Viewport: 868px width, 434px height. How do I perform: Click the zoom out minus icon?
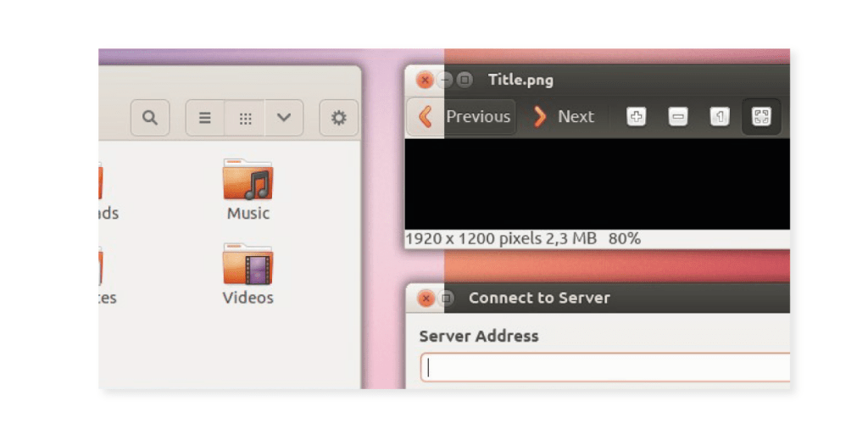pos(678,117)
